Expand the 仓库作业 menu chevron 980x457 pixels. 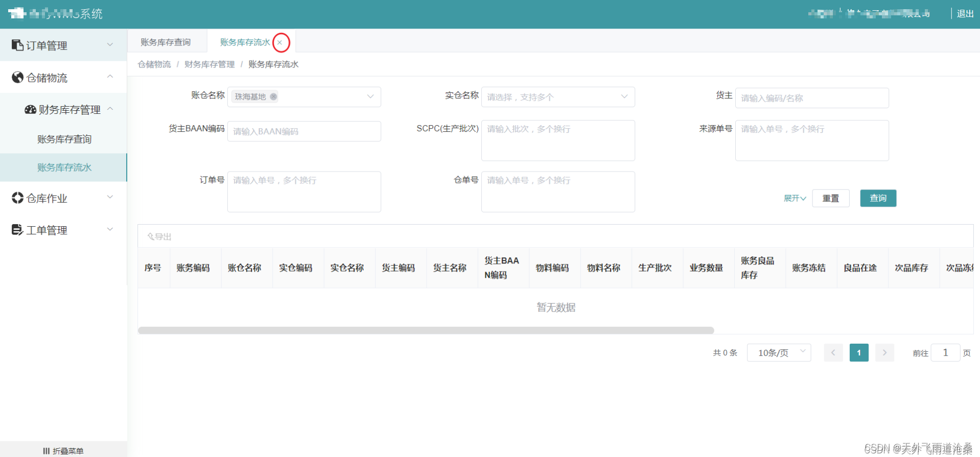click(x=110, y=197)
